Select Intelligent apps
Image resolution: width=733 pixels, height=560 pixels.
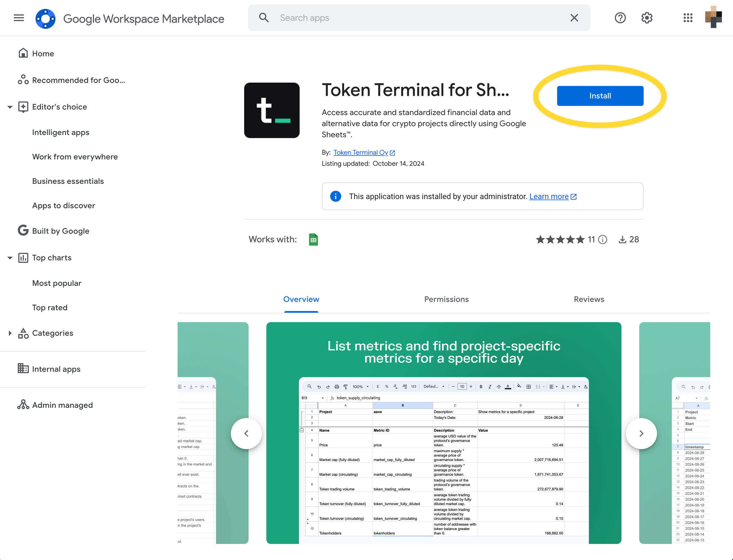(x=61, y=132)
